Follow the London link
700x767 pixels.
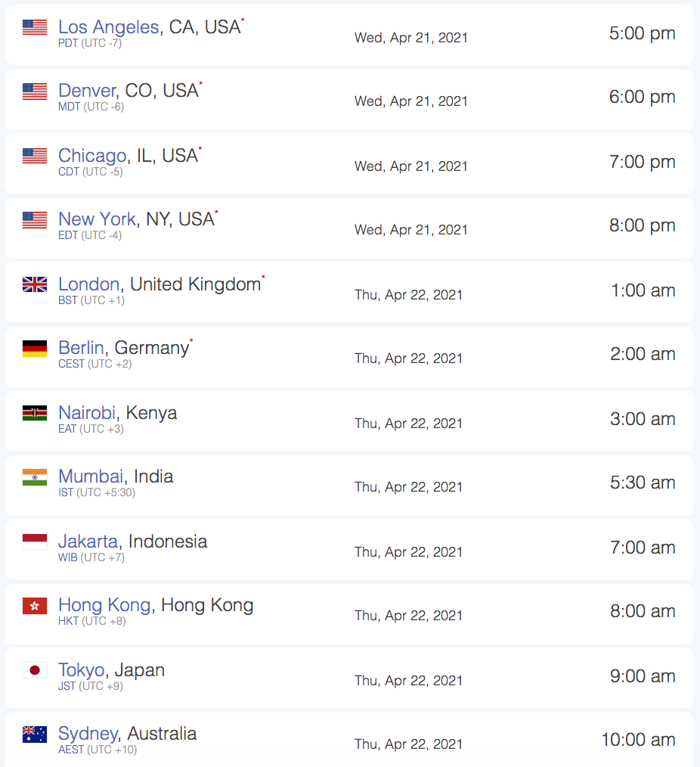(89, 284)
